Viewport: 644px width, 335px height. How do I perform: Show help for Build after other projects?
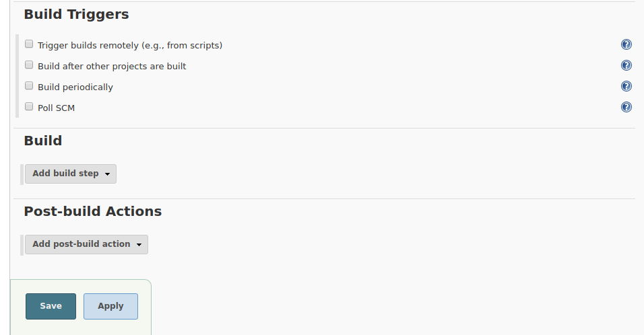coord(626,65)
